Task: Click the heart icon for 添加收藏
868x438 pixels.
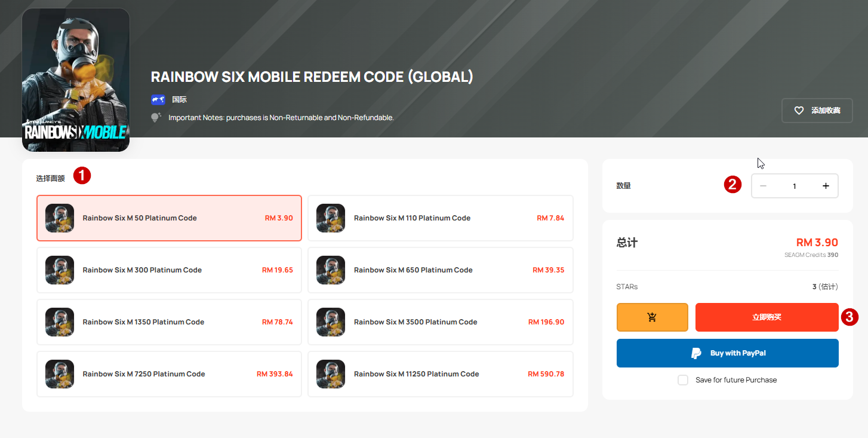Action: [x=799, y=111]
